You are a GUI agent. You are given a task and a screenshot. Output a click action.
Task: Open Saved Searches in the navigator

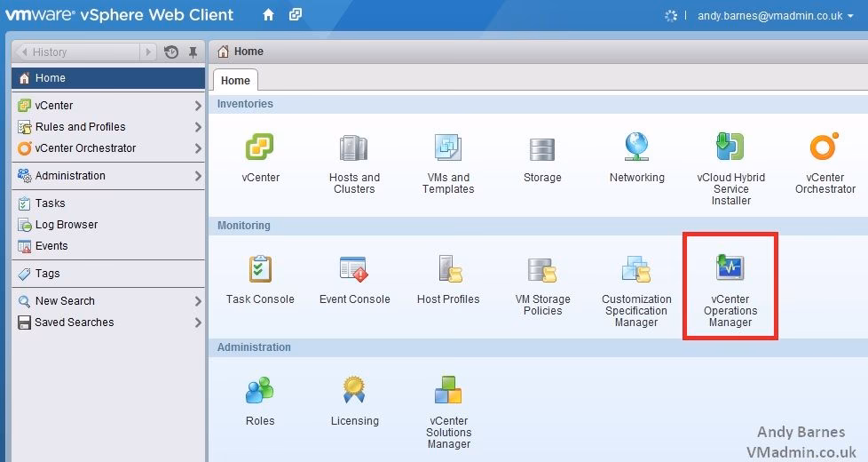tap(108, 323)
